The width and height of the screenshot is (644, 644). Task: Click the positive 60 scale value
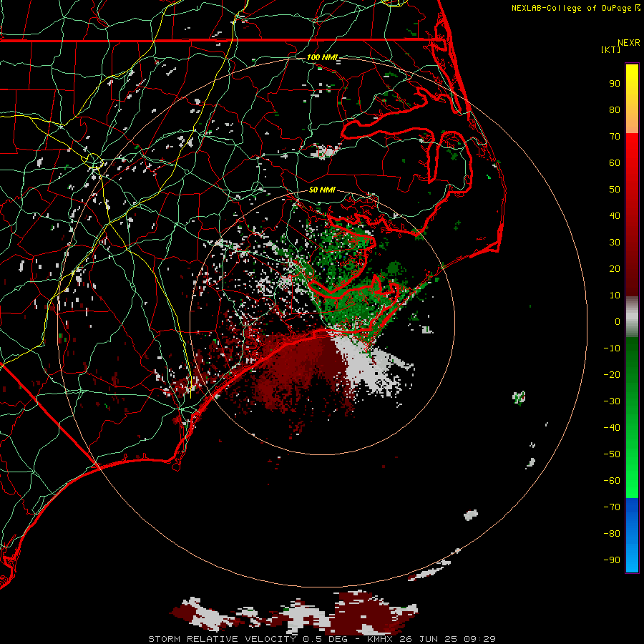pyautogui.click(x=615, y=162)
